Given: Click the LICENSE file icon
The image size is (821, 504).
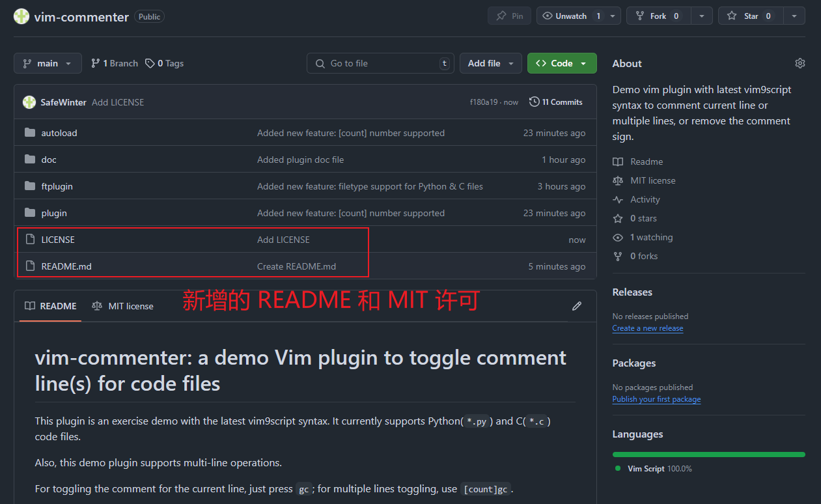Looking at the screenshot, I should click(30, 240).
